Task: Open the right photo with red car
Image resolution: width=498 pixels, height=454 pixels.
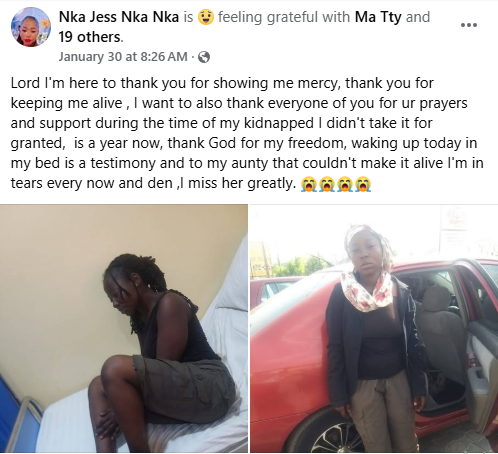Action: point(374,328)
